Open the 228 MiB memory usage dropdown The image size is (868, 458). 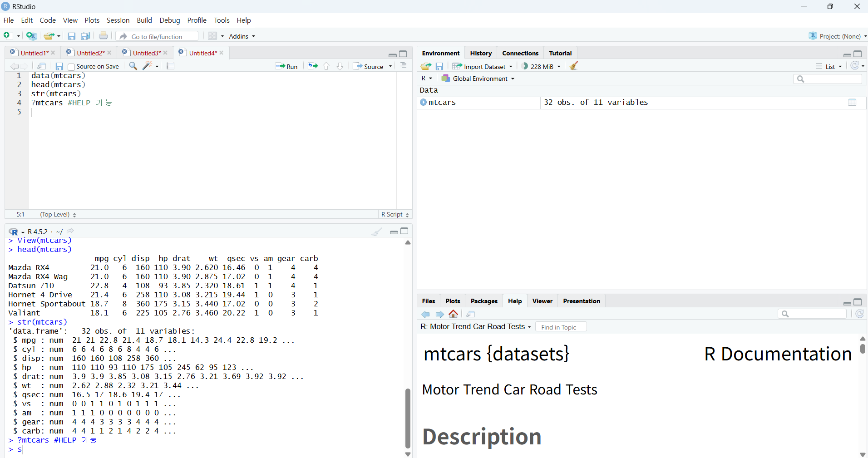[x=541, y=66]
